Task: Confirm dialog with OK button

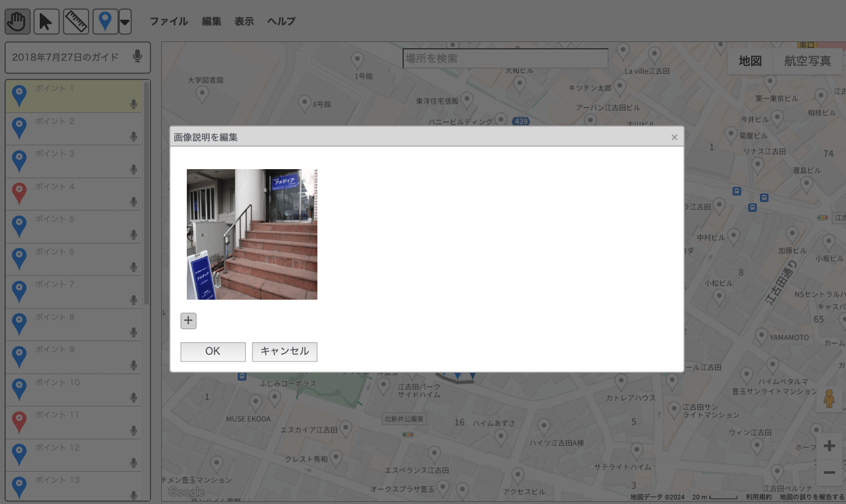Action: pyautogui.click(x=213, y=351)
